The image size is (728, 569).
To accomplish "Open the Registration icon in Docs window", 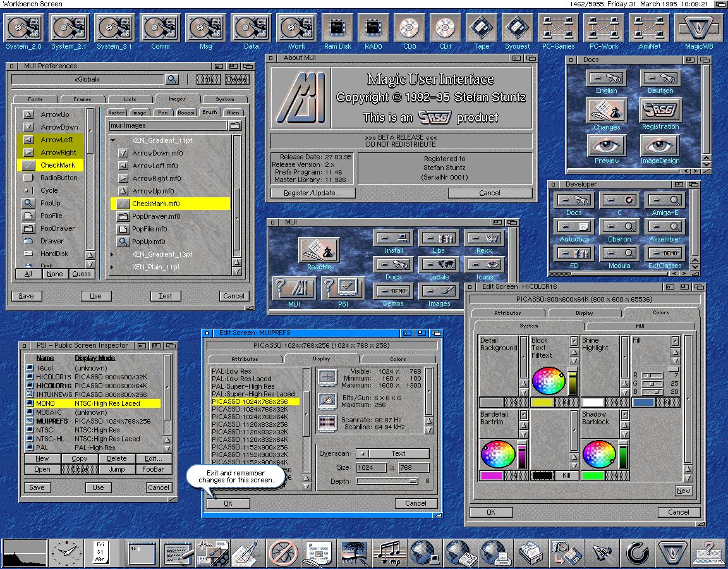I will [660, 111].
